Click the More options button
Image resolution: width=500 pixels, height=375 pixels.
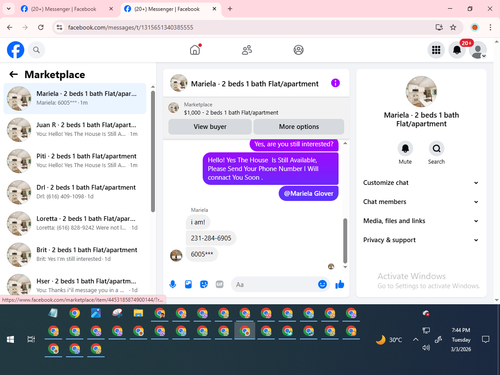pos(299,127)
